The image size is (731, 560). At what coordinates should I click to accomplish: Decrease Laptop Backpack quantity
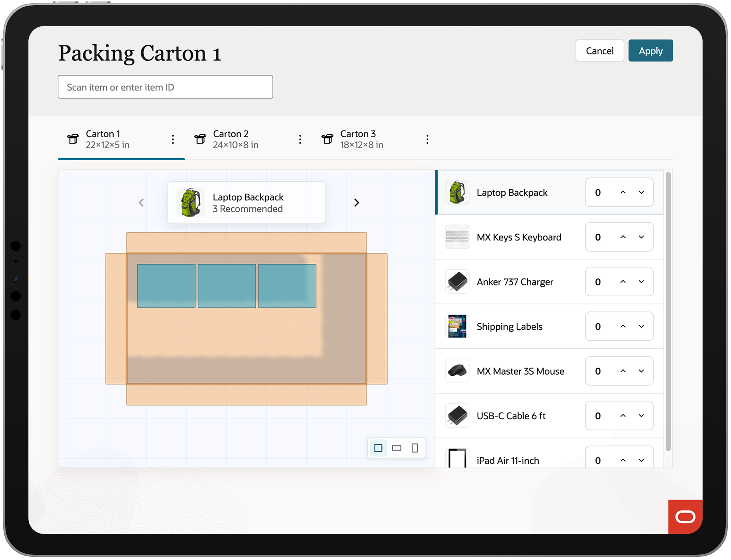[x=641, y=192]
